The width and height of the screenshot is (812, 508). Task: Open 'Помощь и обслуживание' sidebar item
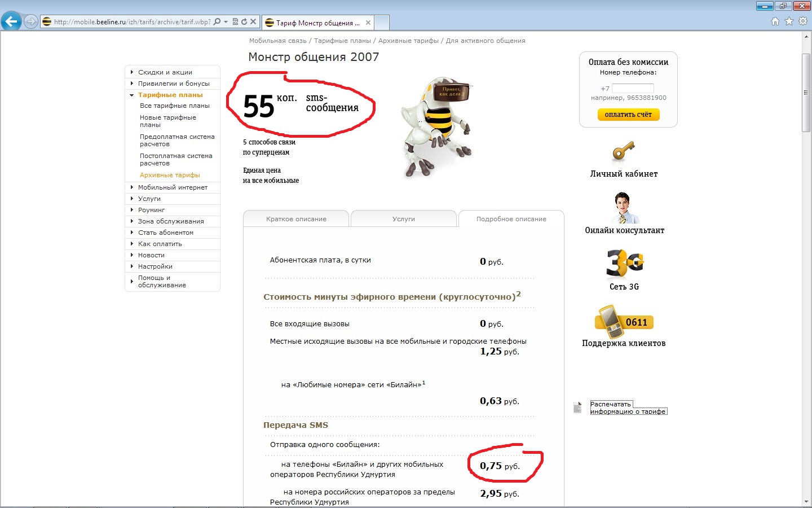tap(162, 281)
